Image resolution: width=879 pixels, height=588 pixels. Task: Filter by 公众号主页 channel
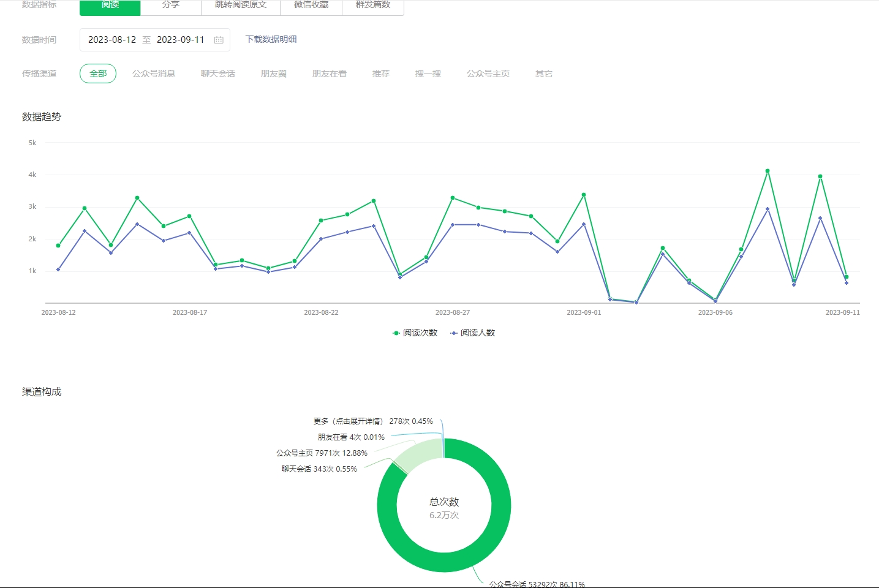click(x=488, y=73)
